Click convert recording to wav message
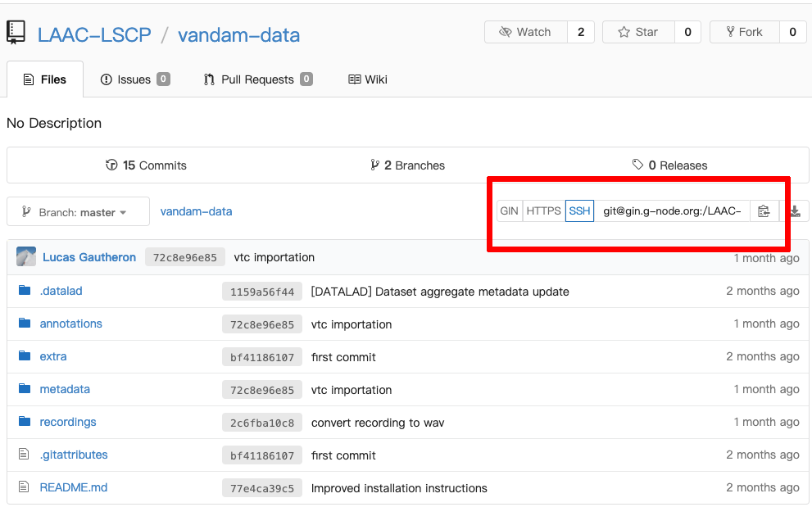This screenshot has width=812, height=507. point(378,423)
